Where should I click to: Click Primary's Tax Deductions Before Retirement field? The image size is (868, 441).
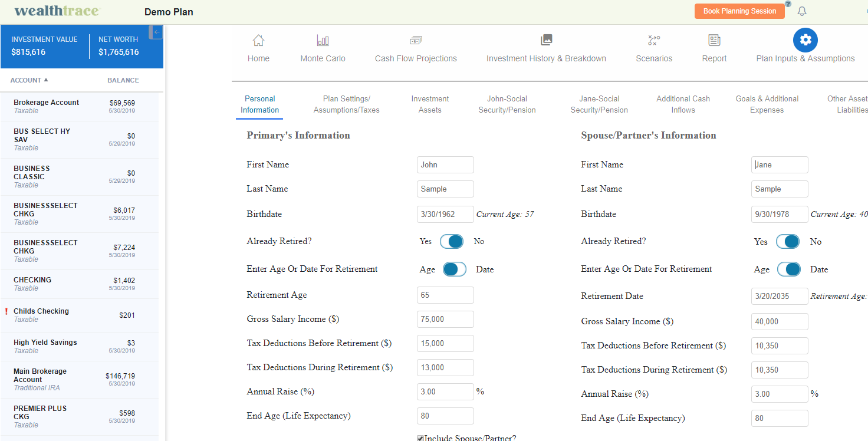[445, 343]
